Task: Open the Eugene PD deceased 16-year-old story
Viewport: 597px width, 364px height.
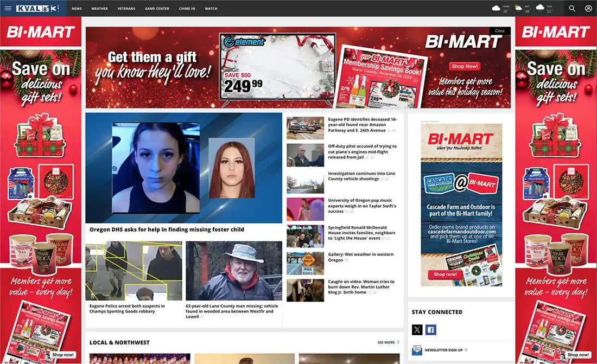Action: [x=362, y=125]
